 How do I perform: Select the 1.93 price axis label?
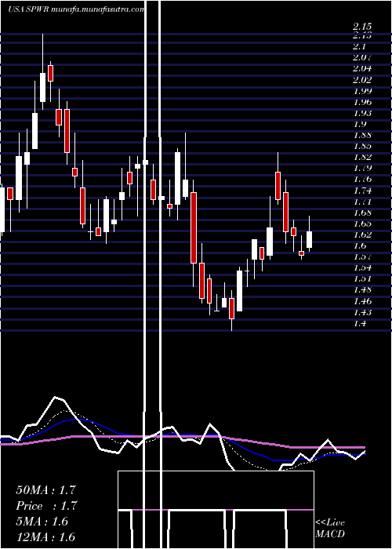[362, 113]
